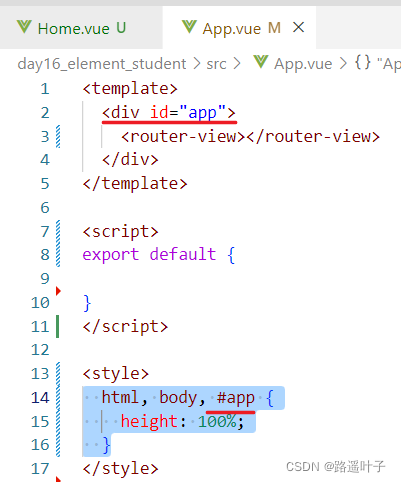Open the src breadcrumb segment
This screenshot has width=401, height=482.
pyautogui.click(x=216, y=64)
